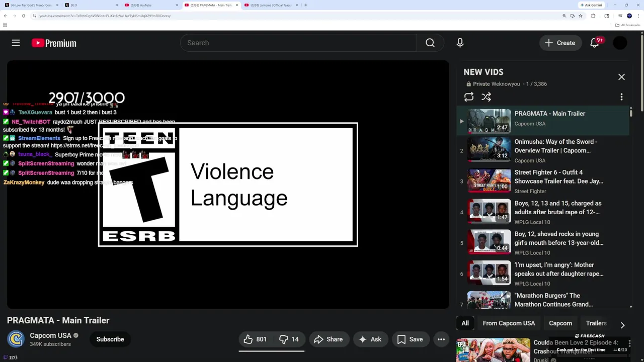The image size is (644, 362).
Task: Show more filter chips arrow
Action: pyautogui.click(x=622, y=325)
